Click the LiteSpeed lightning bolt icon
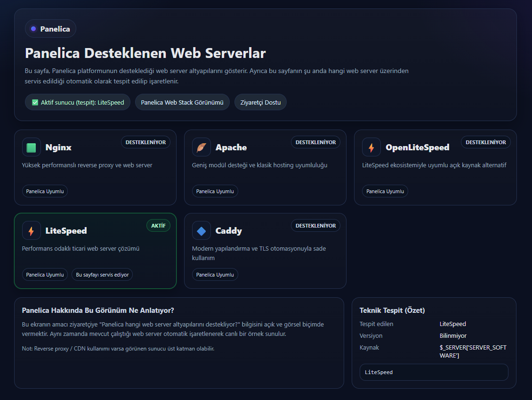The image size is (532, 400). (x=32, y=231)
